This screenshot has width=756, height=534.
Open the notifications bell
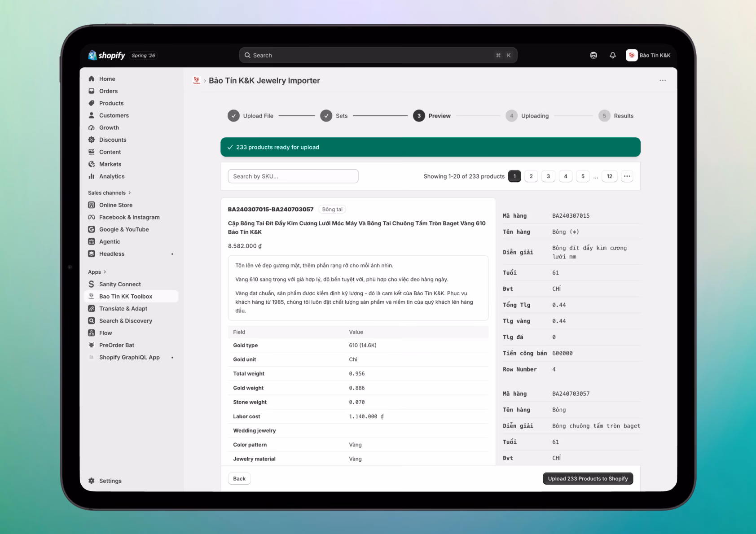(613, 55)
